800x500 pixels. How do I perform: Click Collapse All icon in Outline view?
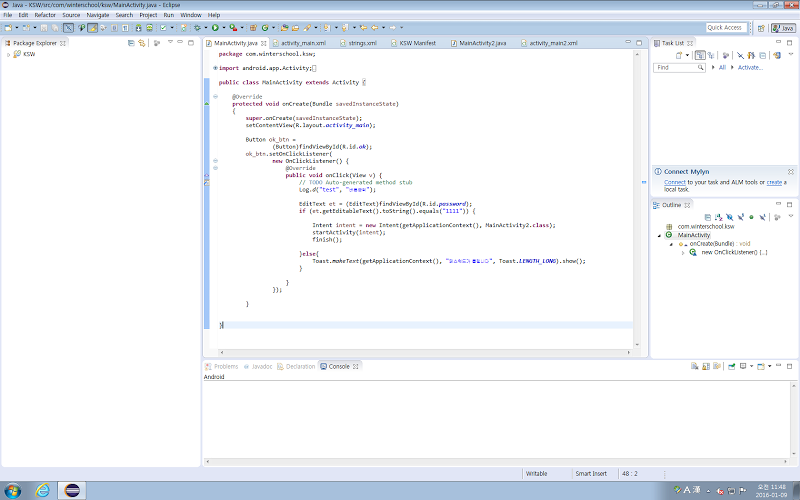[708, 217]
